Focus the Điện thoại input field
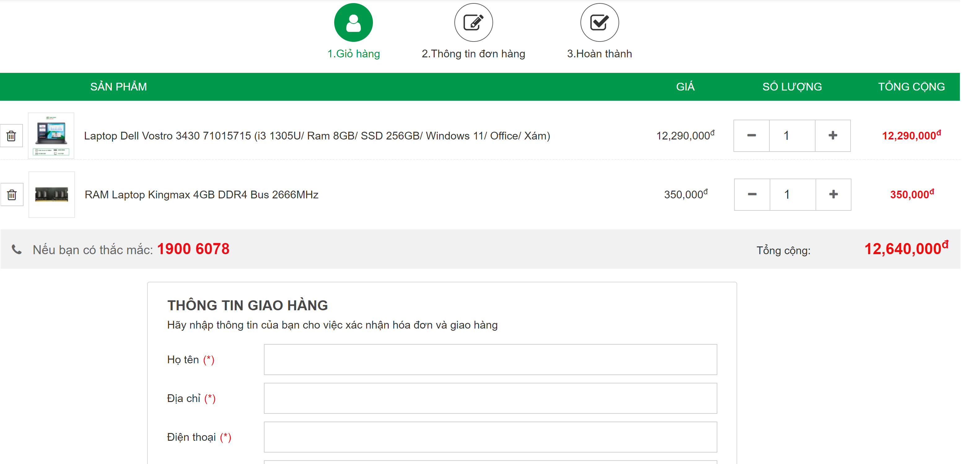This screenshot has height=464, width=980. pos(490,437)
